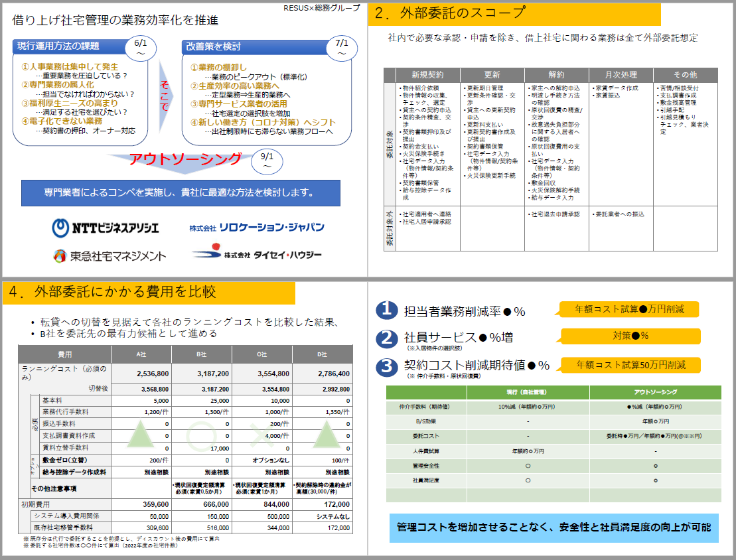
Task: Click the green 現行（自社管理） column header
Action: [528, 392]
